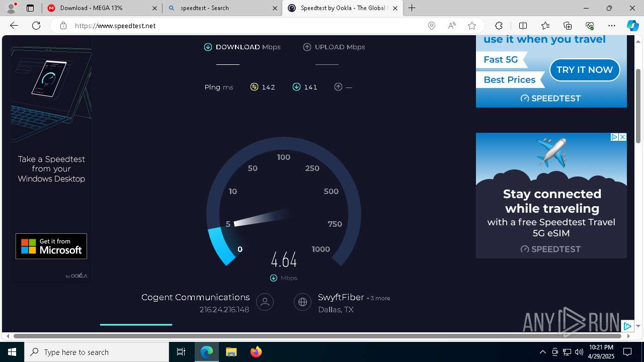Click the idle ping icon showing 142
Screen dimensions: 644x362
[x=254, y=87]
